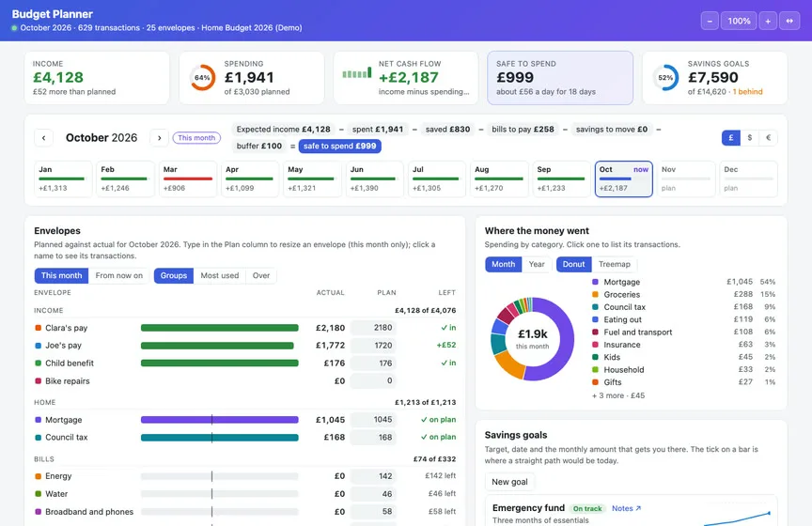Switch envelope view to Over

(261, 275)
